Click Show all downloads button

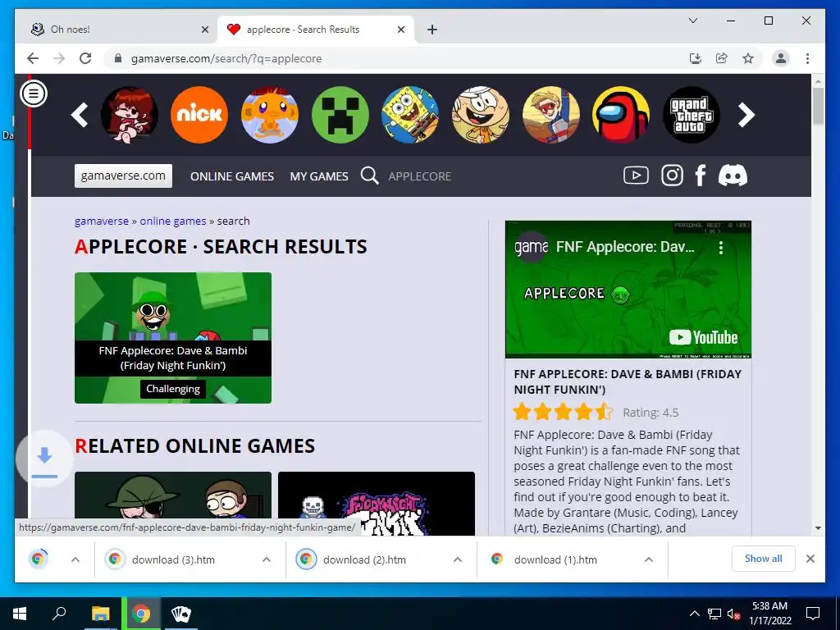click(x=764, y=559)
